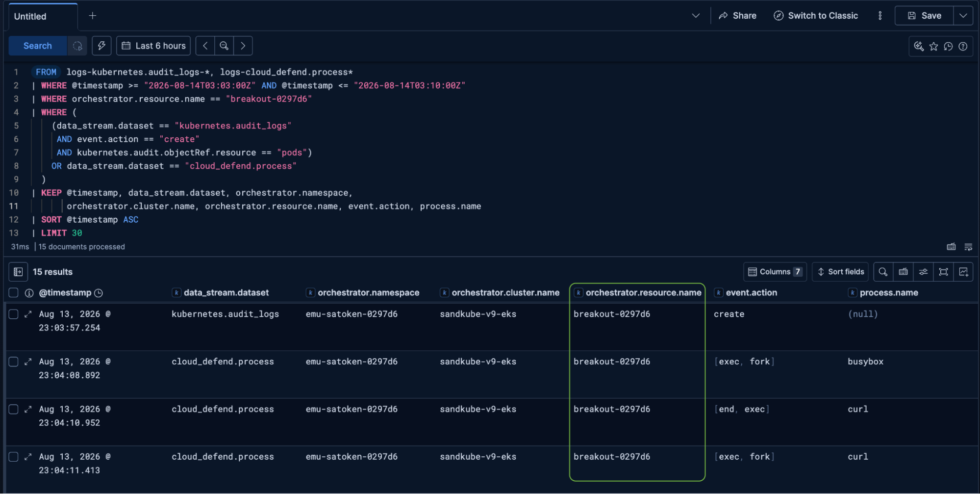Click the orchestrator.cluster.name column header

click(505, 293)
